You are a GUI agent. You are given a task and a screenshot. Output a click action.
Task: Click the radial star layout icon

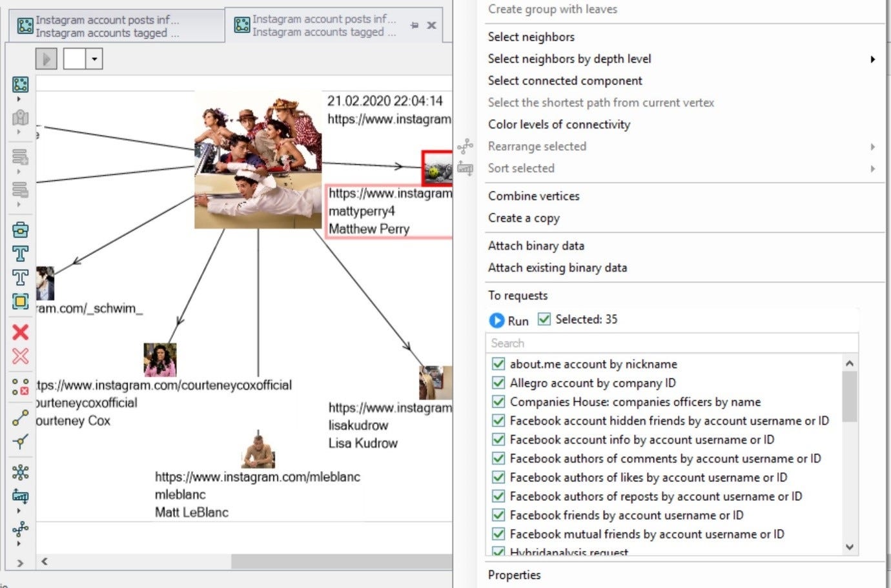(20, 472)
